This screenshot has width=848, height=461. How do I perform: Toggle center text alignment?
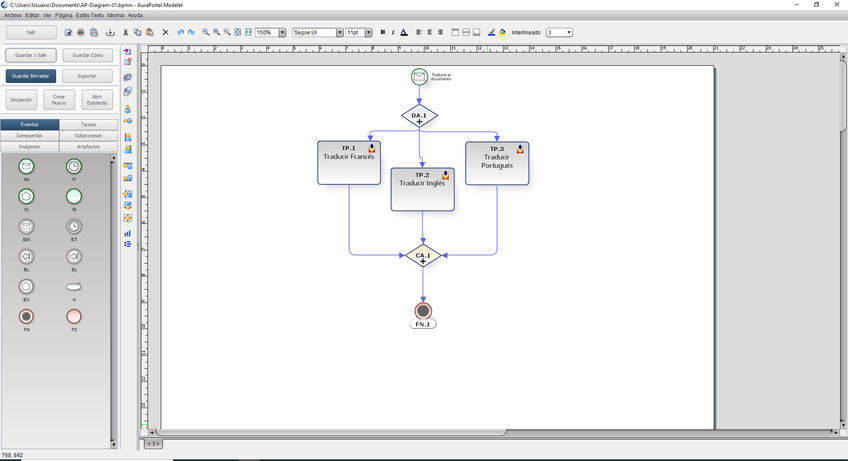tap(429, 32)
